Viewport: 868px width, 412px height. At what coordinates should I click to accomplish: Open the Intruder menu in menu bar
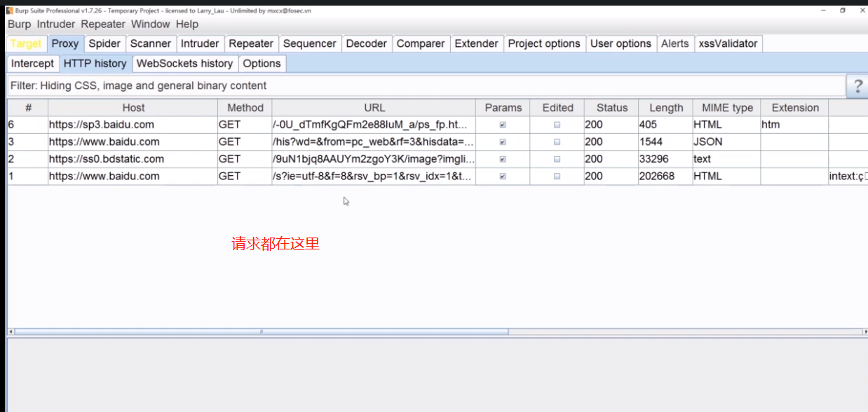[x=55, y=25]
